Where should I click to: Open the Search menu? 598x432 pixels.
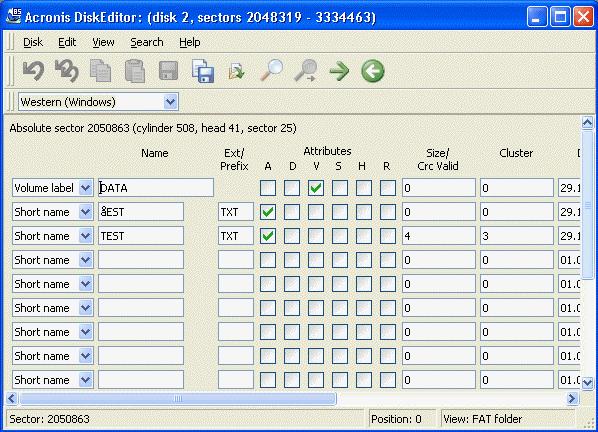coord(147,42)
